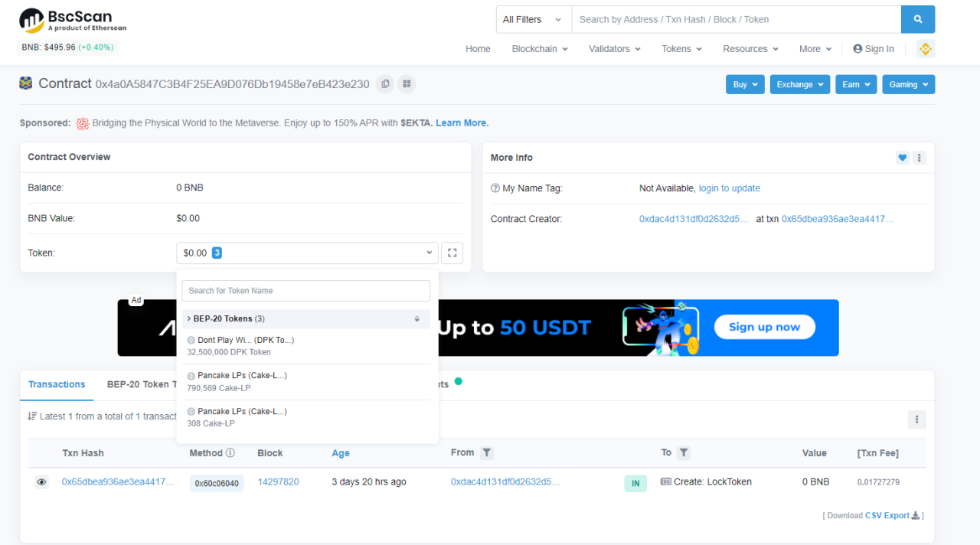Viewport: 980px width, 545px height.
Task: Click the eye icon in transaction row
Action: click(41, 482)
